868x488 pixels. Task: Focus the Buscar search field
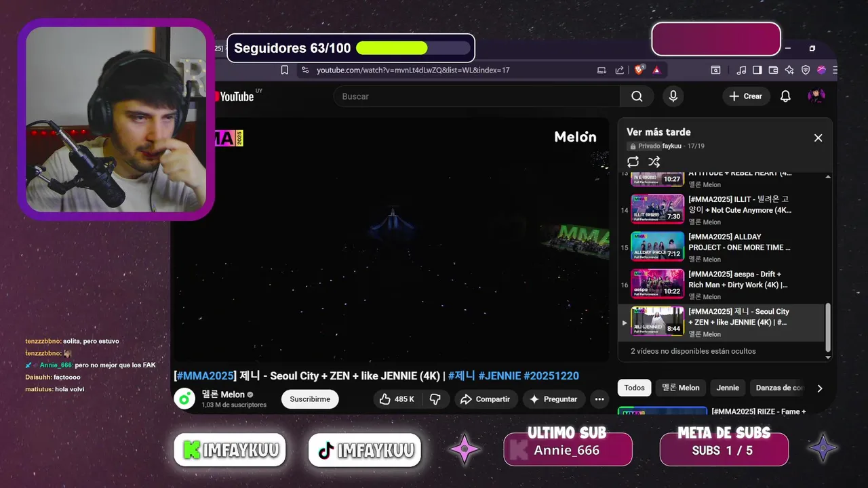(x=476, y=96)
